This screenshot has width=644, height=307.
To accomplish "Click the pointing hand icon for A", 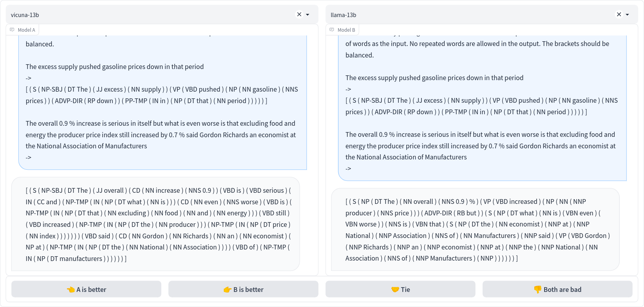I will 71,290.
